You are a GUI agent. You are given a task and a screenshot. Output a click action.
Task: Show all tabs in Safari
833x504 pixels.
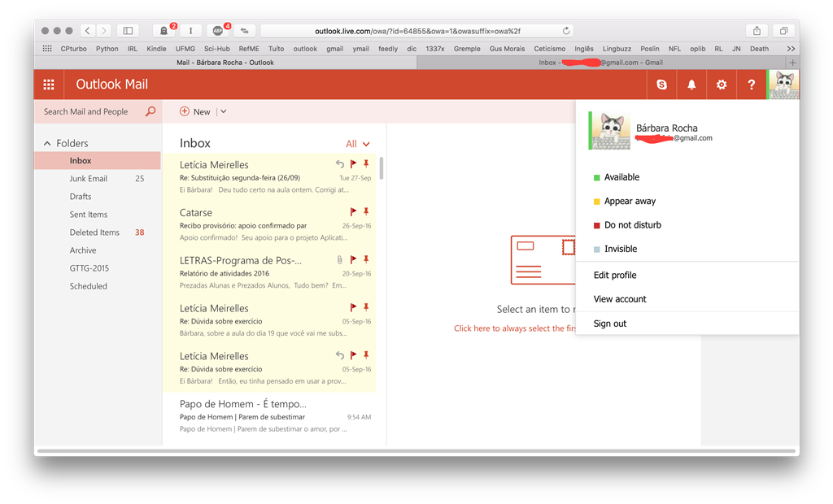coord(783,31)
